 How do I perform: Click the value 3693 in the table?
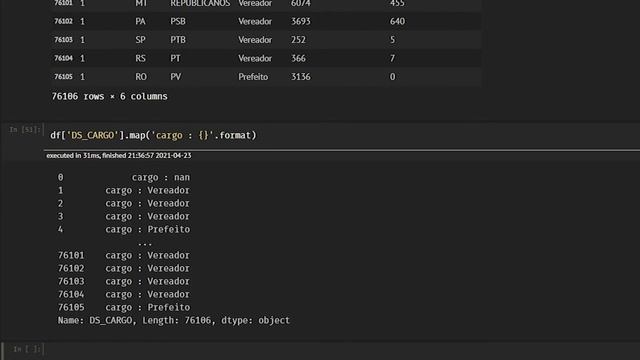[x=301, y=21]
